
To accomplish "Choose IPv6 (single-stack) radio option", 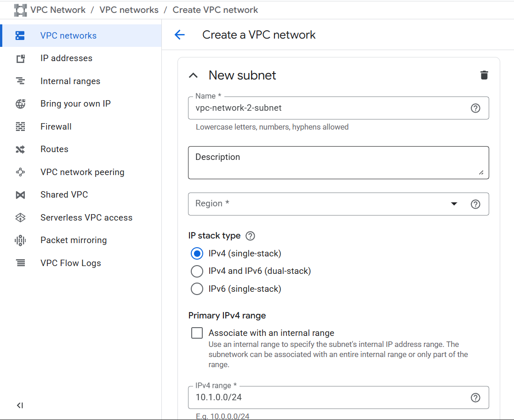I will [197, 289].
